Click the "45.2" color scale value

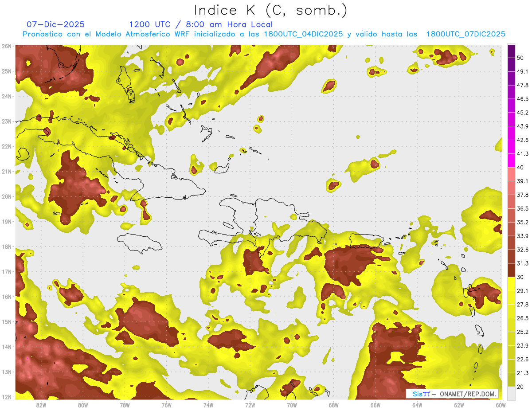522,113
